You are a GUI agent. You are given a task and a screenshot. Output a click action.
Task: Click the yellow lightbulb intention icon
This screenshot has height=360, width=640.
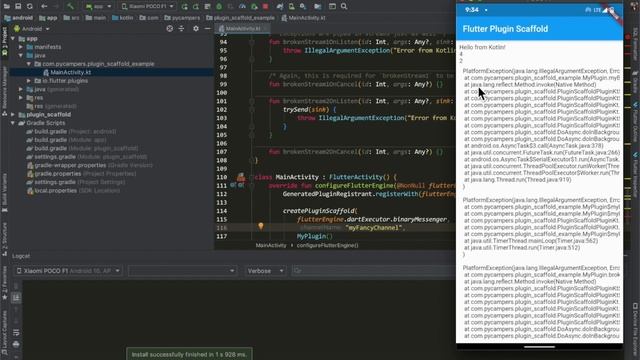point(261,227)
